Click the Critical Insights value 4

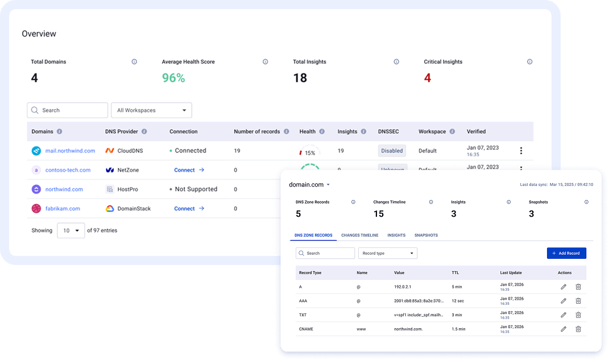pyautogui.click(x=427, y=78)
